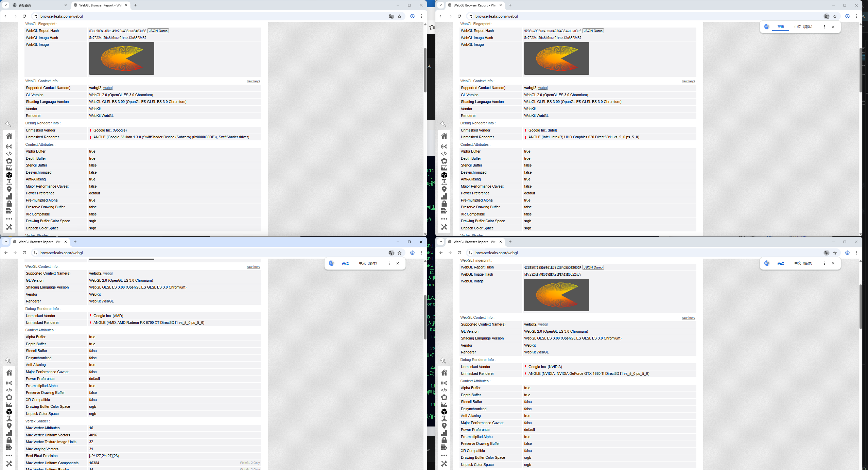Bookmark the page in the SwiftShader window

(400, 16)
